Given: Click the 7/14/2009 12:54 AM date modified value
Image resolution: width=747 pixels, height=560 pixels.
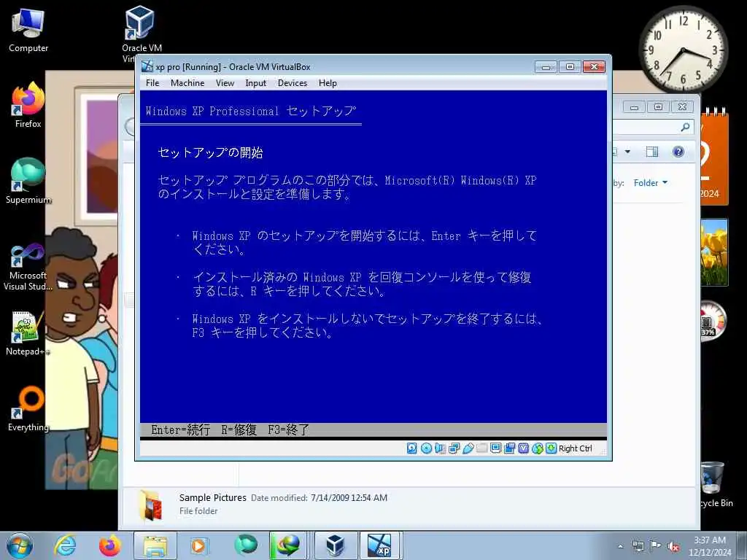Looking at the screenshot, I should pyautogui.click(x=349, y=497).
